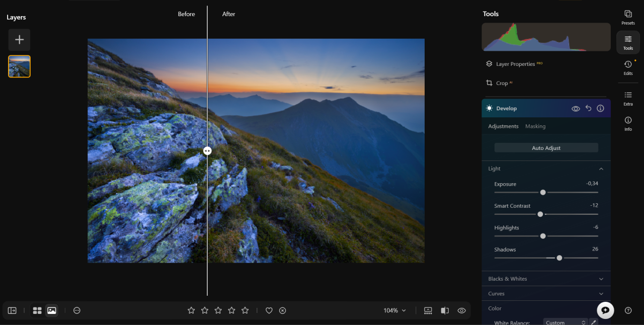The width and height of the screenshot is (644, 325).
Task: Click the Smart Contrast slider handle
Action: click(x=540, y=214)
